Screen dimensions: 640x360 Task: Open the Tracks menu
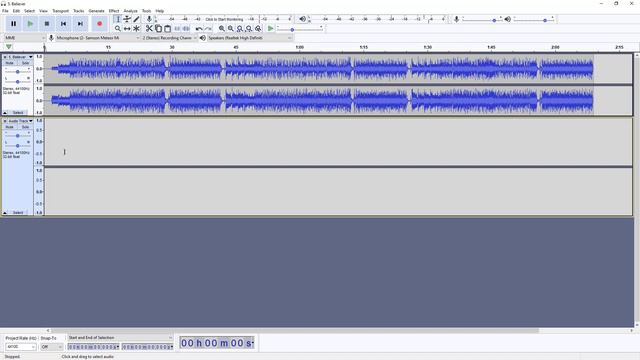pyautogui.click(x=78, y=11)
